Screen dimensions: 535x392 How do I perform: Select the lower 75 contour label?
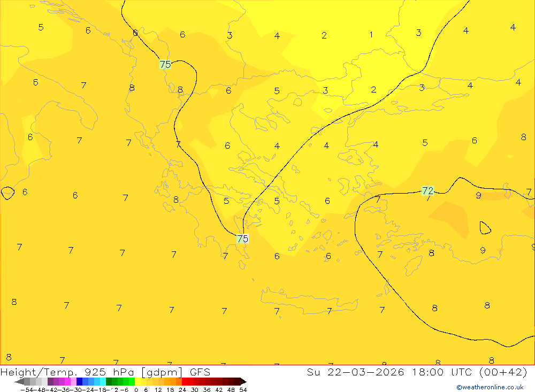(x=242, y=239)
